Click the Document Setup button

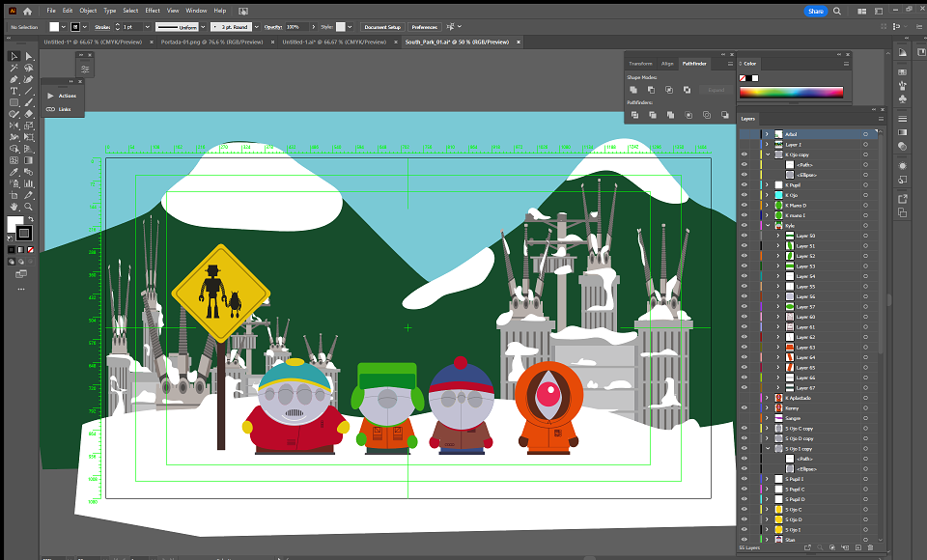click(x=382, y=27)
